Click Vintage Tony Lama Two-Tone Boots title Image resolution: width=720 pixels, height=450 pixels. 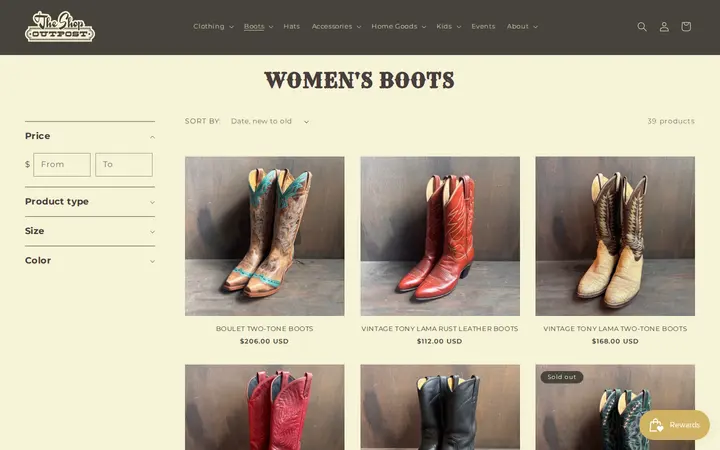point(615,329)
